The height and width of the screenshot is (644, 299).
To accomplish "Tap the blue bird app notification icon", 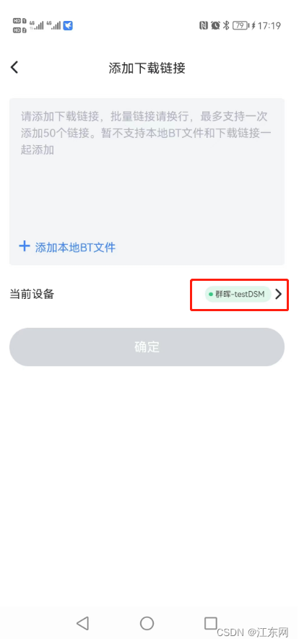I will (x=68, y=26).
